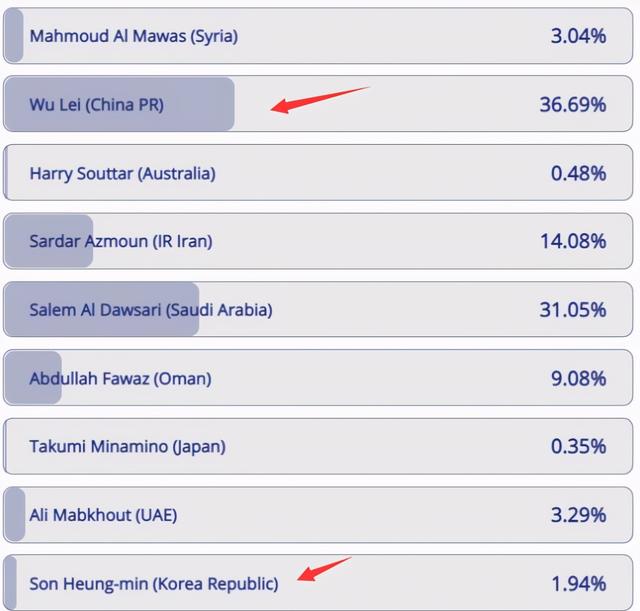The width and height of the screenshot is (640, 611).
Task: Vote for Wu Lei (China PR)
Action: (x=96, y=105)
